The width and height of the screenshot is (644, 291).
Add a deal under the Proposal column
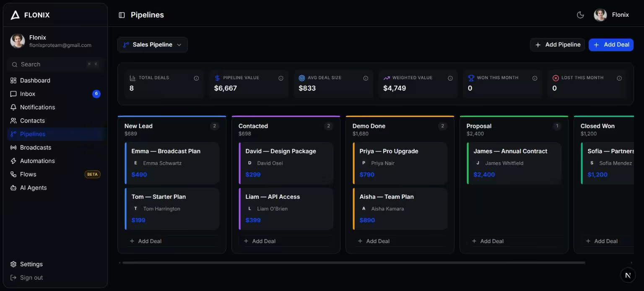(x=488, y=241)
